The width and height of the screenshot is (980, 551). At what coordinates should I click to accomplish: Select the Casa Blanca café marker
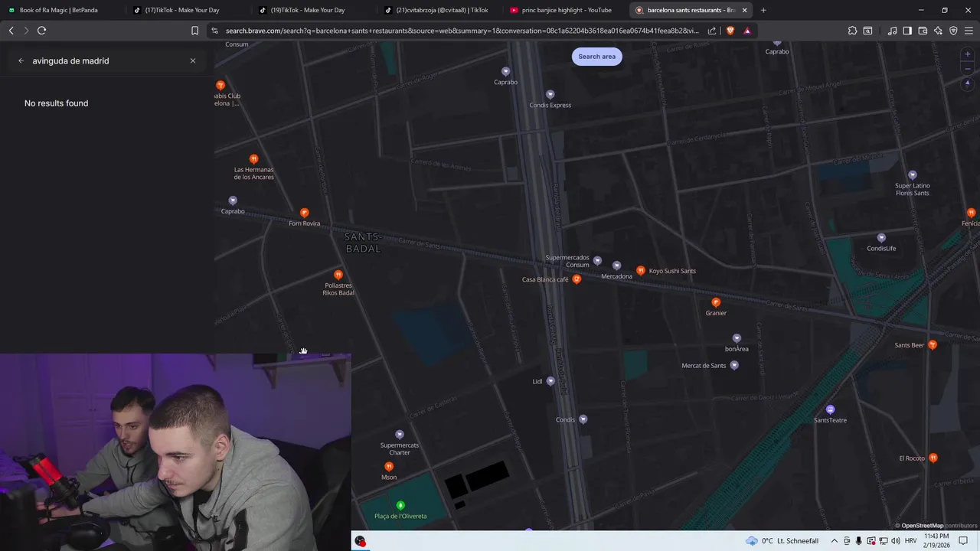pyautogui.click(x=577, y=279)
